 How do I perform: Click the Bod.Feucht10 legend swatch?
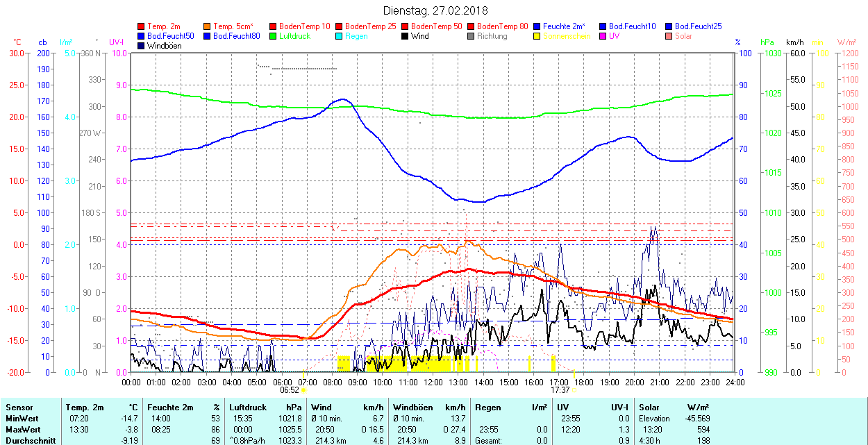[x=603, y=26]
